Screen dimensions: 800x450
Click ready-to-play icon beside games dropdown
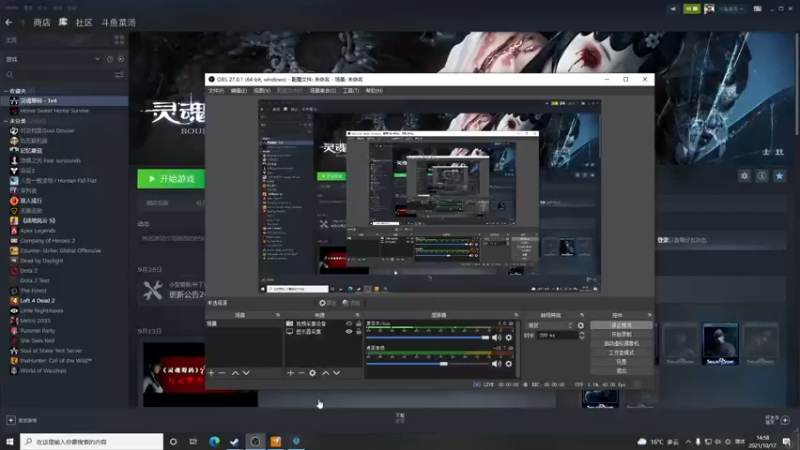[x=121, y=59]
